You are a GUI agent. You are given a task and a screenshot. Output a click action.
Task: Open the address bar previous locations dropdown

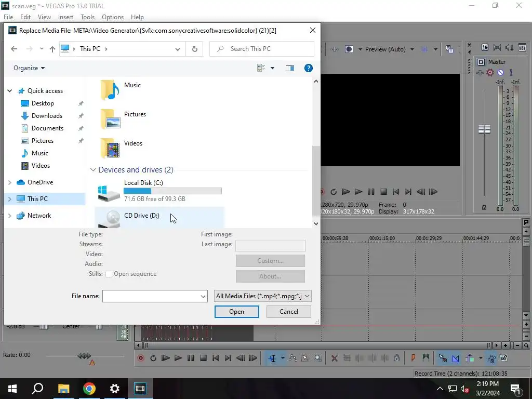(178, 49)
